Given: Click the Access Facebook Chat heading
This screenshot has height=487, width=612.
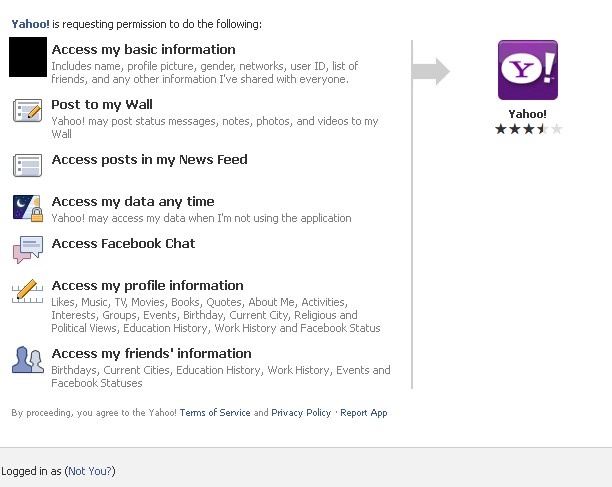Looking at the screenshot, I should (123, 244).
